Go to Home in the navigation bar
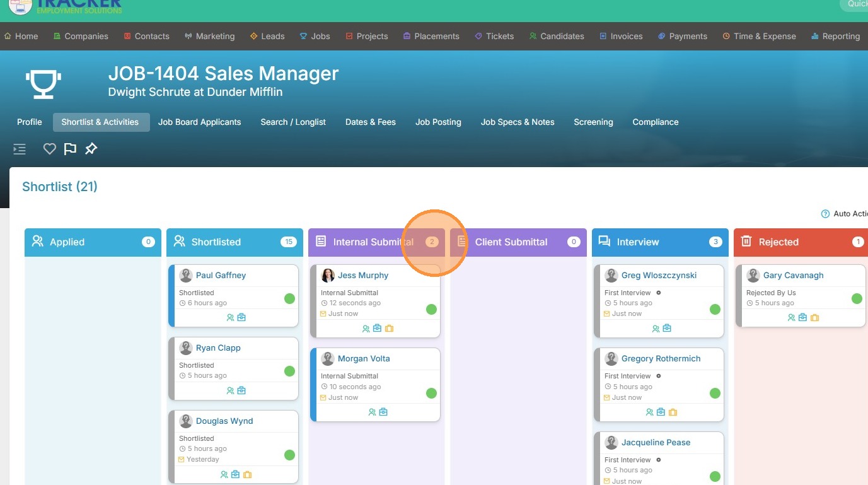The height and width of the screenshot is (485, 868). [21, 36]
